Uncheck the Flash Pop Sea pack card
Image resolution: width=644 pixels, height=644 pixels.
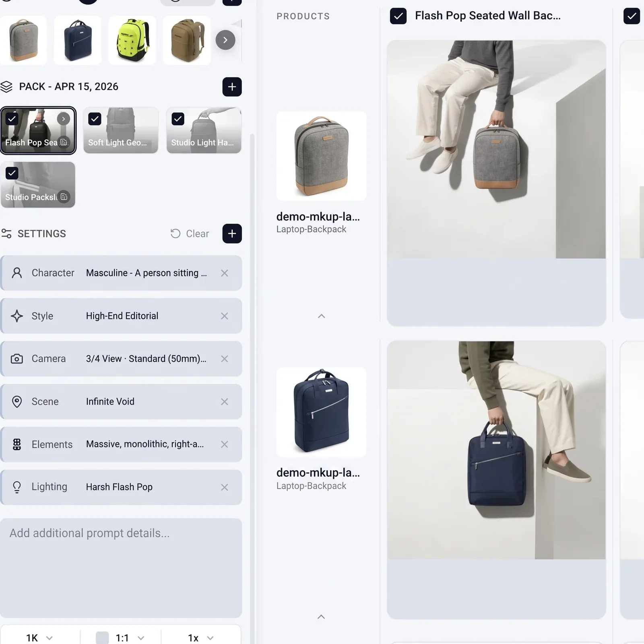coord(12,119)
